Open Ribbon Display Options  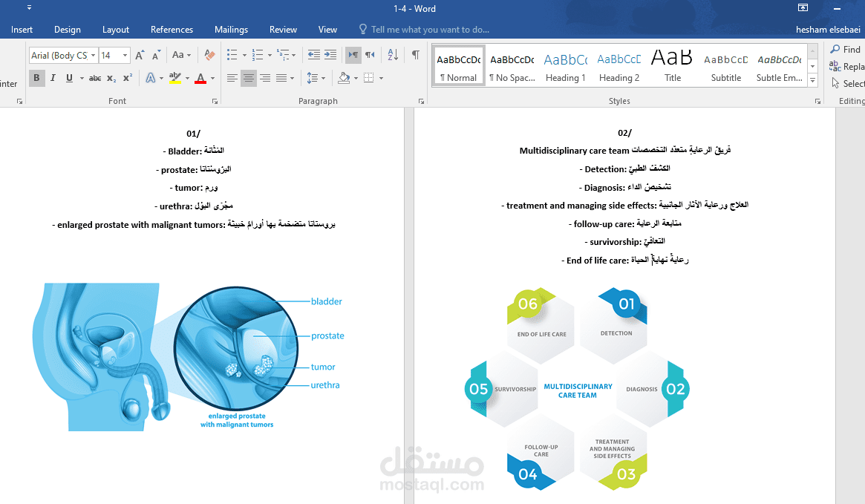click(803, 7)
